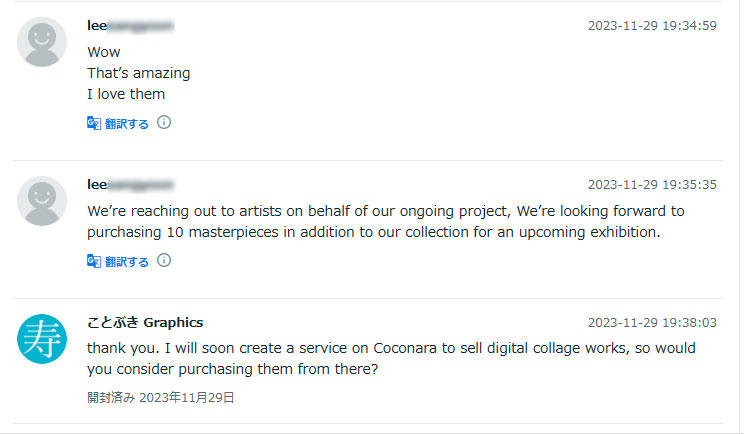Screen dimensions: 744x434
Task: Click the teal 寿 avatar icon
Action: coord(42,339)
